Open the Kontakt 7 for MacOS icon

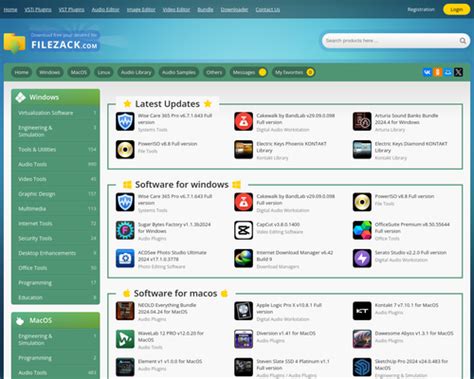[x=362, y=311]
